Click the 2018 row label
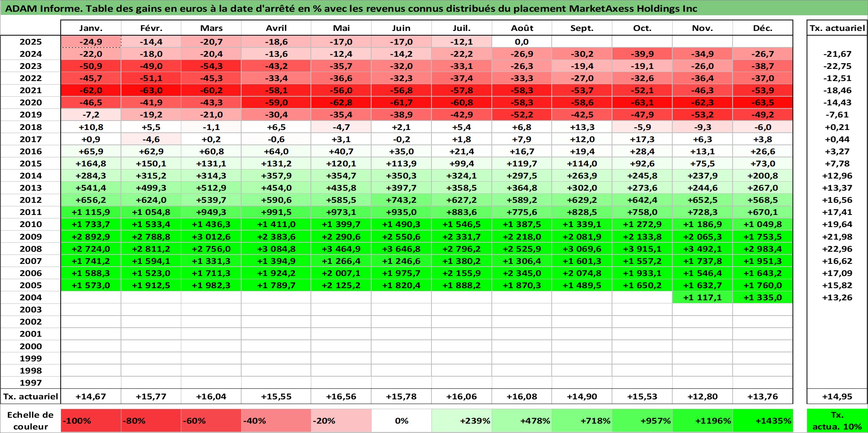868x433 pixels. click(x=31, y=127)
